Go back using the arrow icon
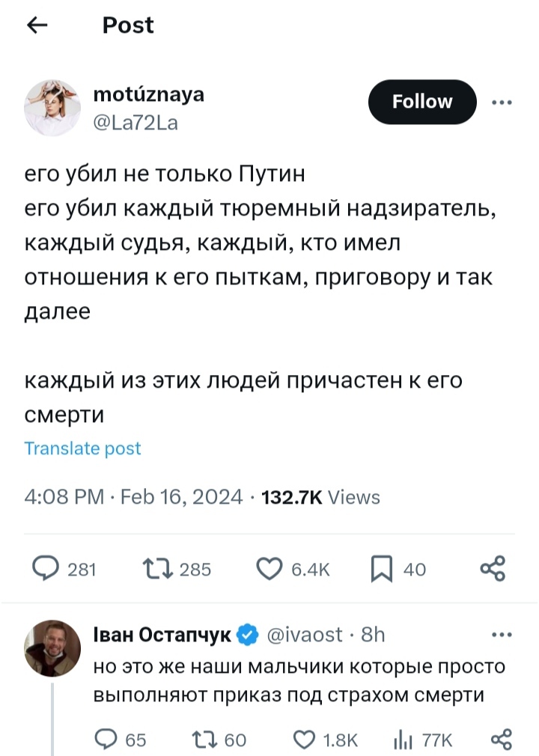 pos(37,25)
